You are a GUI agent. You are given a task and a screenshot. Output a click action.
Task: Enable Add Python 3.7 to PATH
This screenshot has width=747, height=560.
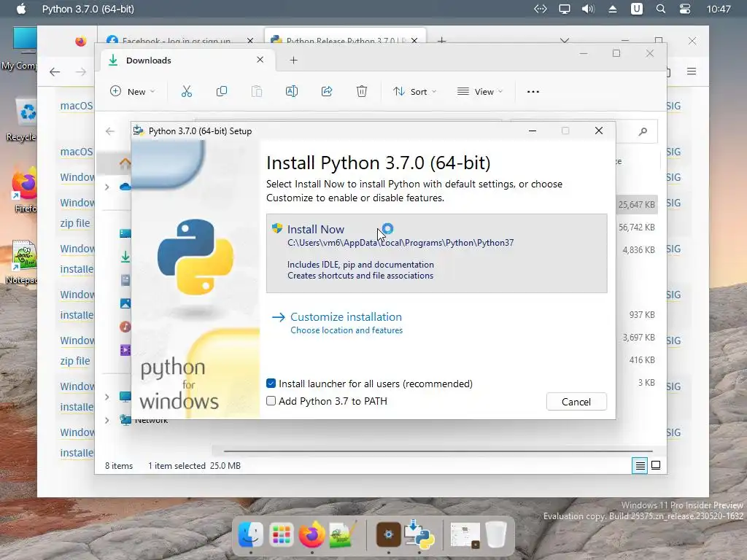tap(271, 401)
